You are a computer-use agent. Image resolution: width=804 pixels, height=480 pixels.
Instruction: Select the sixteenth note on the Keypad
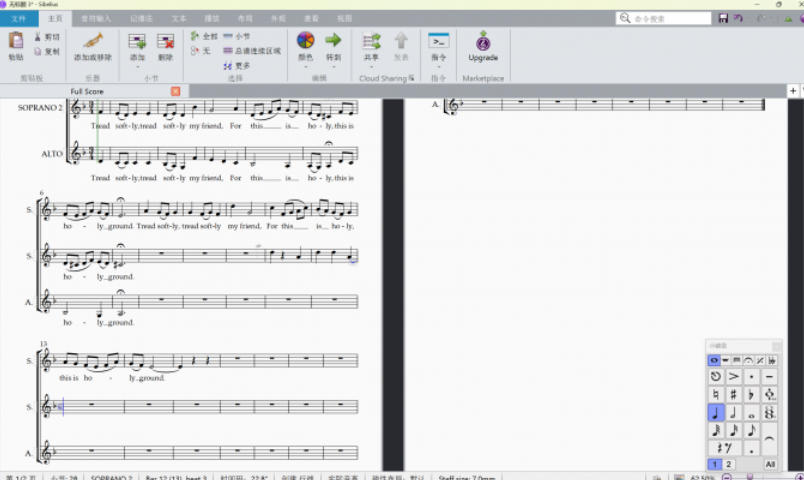pos(734,430)
